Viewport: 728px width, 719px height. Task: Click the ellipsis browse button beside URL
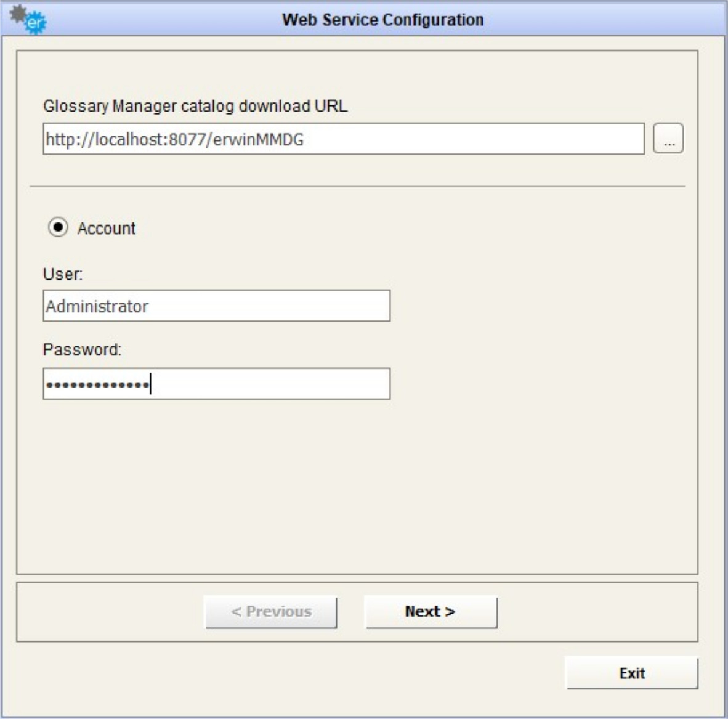[668, 139]
